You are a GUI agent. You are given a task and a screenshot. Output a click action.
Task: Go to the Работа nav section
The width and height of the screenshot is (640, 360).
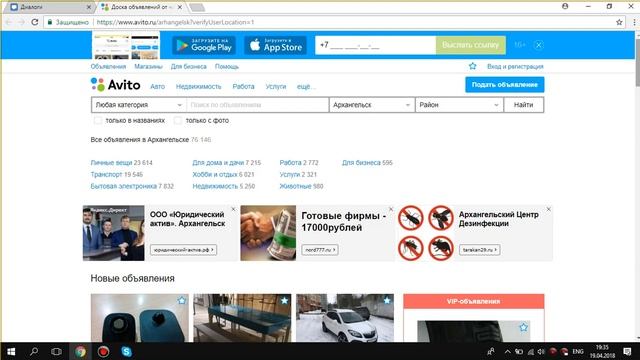pos(243,87)
